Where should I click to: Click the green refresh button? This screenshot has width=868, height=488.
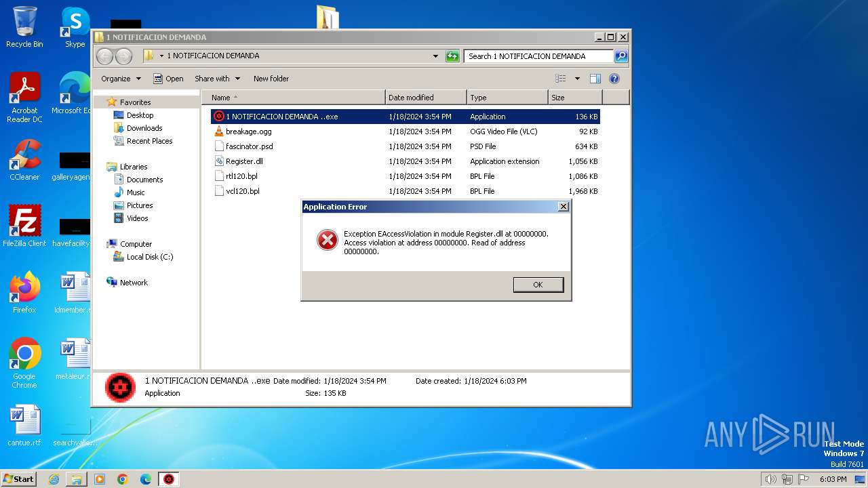coord(452,56)
